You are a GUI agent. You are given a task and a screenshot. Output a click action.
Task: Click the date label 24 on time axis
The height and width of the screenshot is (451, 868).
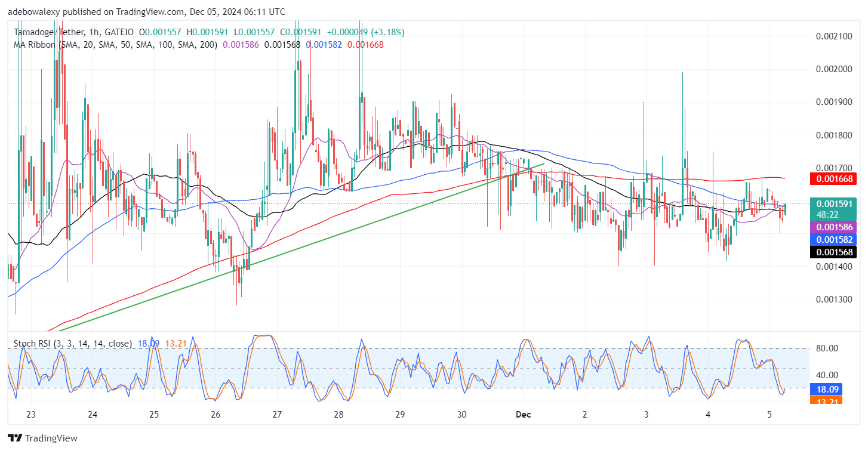93,414
